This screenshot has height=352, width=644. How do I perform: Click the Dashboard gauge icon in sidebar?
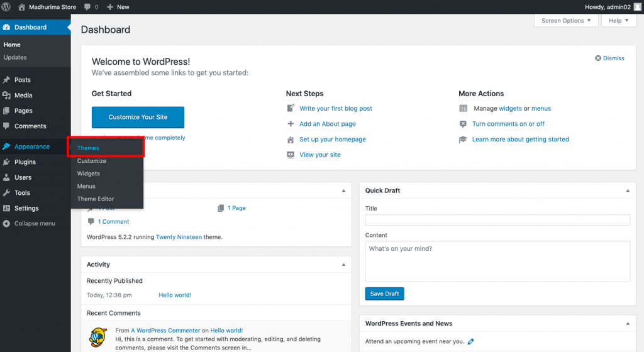pos(6,27)
